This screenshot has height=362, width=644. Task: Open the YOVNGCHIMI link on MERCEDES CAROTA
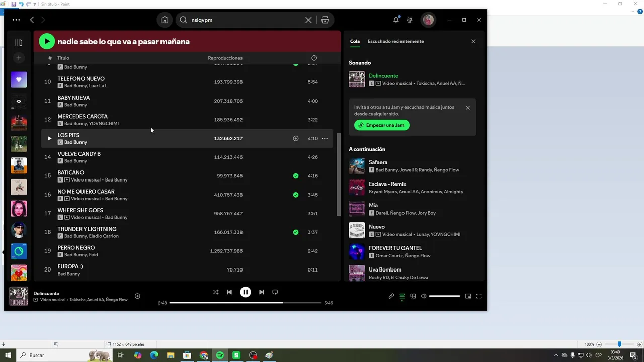pyautogui.click(x=104, y=124)
